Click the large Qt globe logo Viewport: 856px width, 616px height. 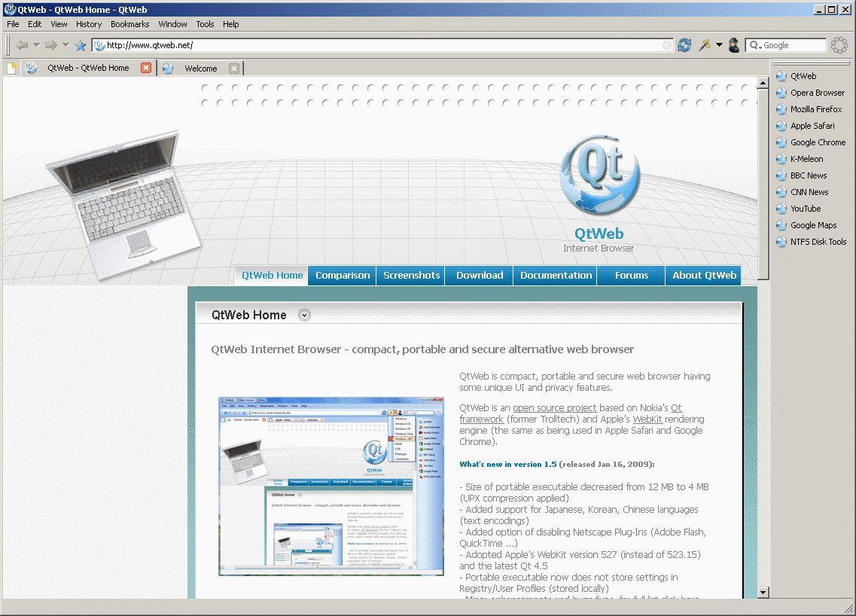pyautogui.click(x=599, y=175)
